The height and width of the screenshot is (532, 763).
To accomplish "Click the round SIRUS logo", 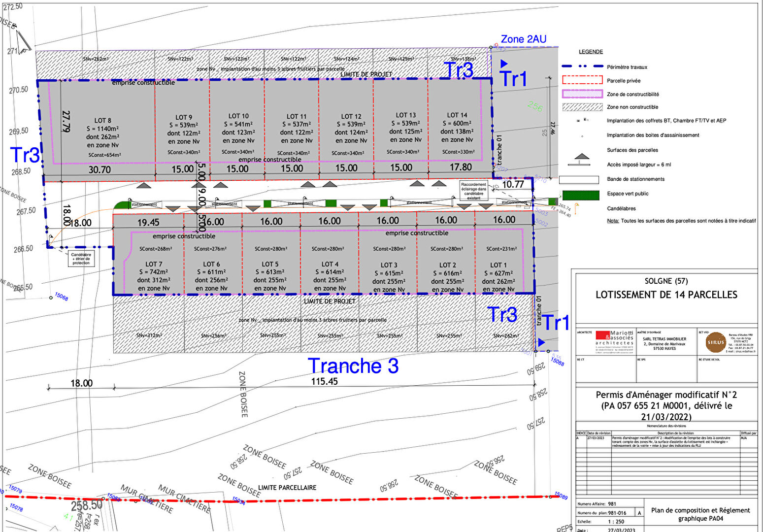I will point(715,342).
